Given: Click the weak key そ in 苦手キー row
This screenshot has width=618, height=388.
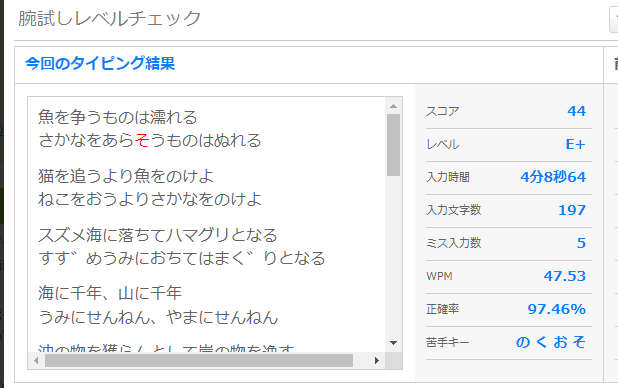Looking at the screenshot, I should 579,342.
